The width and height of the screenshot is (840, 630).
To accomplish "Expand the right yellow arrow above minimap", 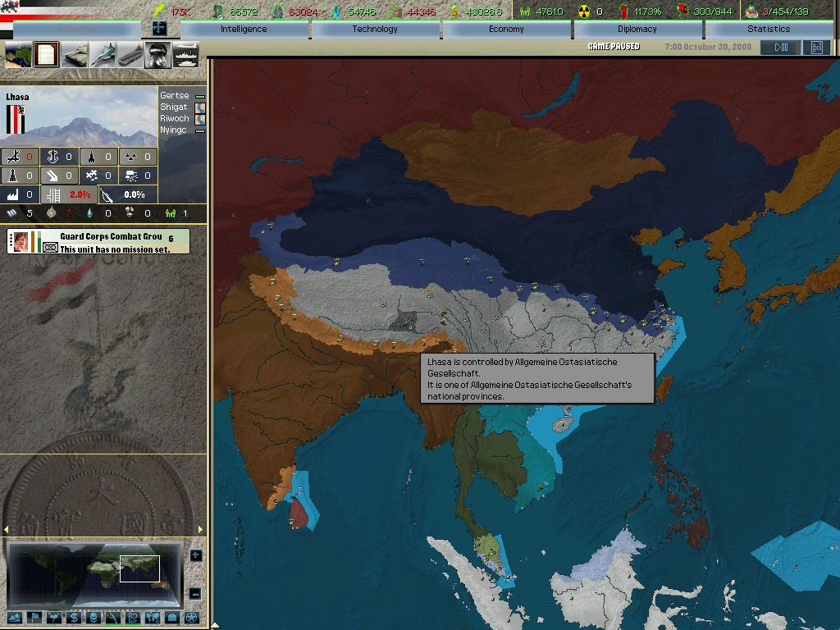I will pyautogui.click(x=200, y=529).
